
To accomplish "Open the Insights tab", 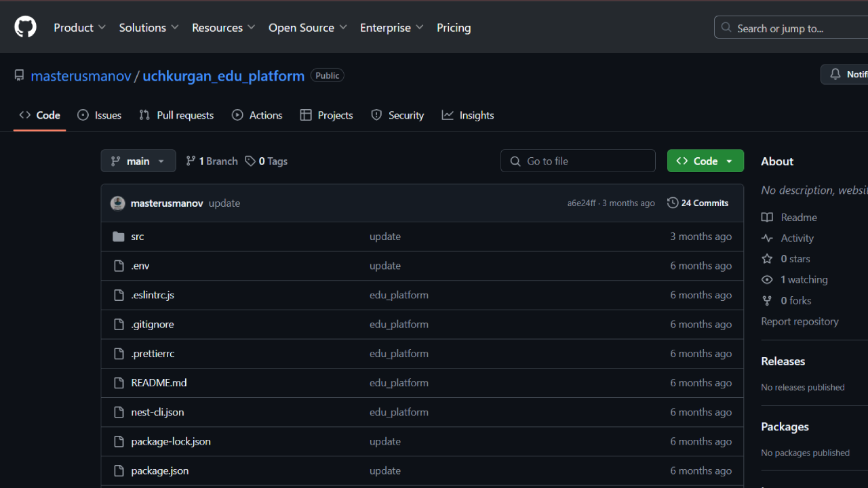I will click(468, 115).
